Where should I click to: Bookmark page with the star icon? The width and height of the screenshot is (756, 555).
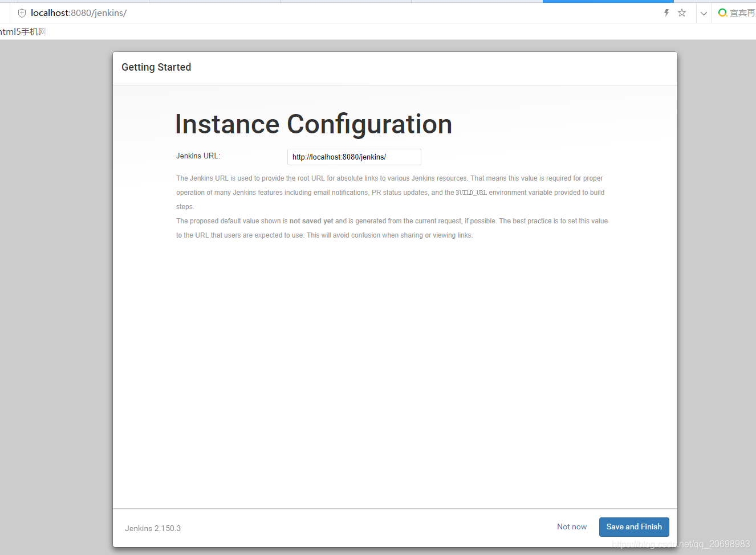click(682, 13)
